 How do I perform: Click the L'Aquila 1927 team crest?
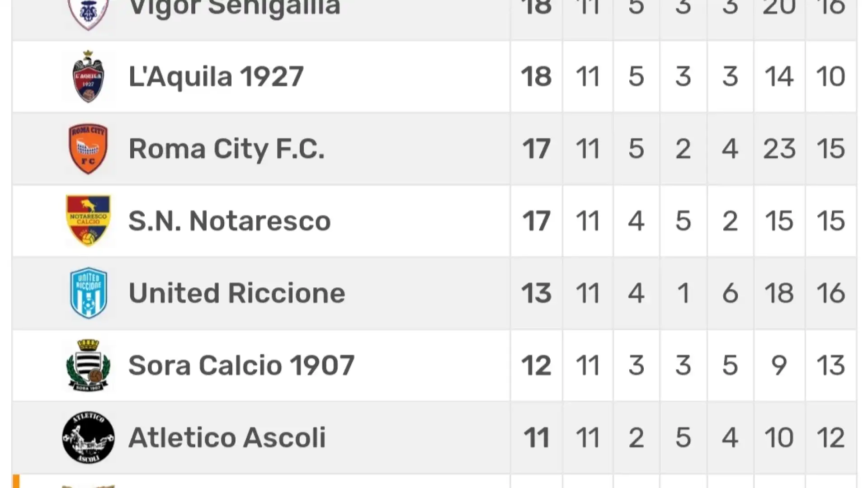pyautogui.click(x=89, y=76)
